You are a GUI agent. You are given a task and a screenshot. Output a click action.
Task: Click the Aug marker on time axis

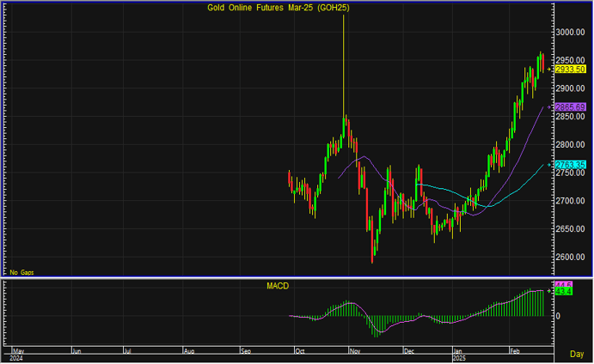pyautogui.click(x=190, y=351)
